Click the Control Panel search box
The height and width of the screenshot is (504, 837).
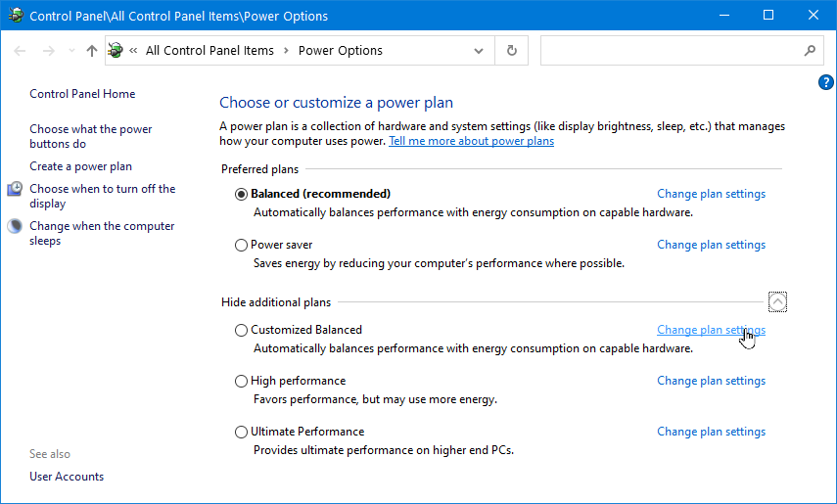(671, 51)
